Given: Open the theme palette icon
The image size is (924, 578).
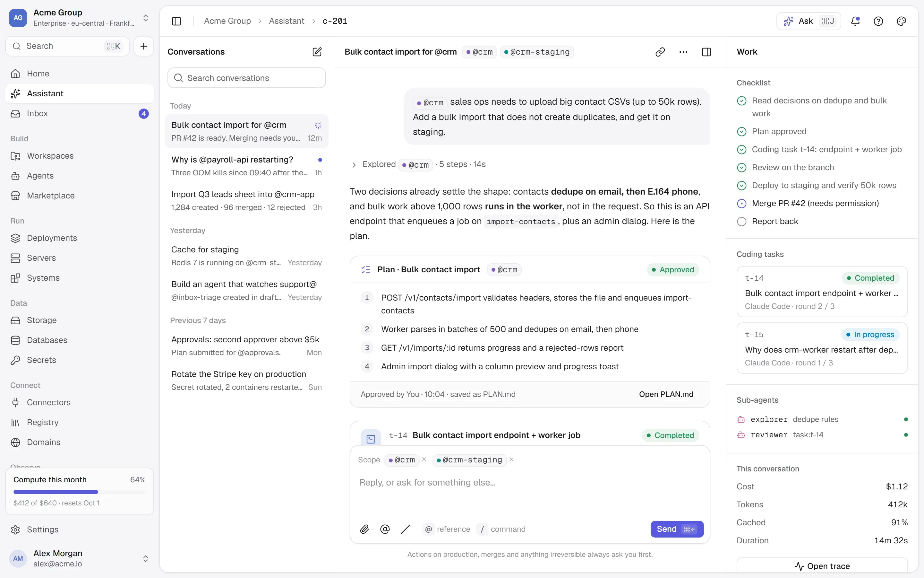Looking at the screenshot, I should 901,21.
